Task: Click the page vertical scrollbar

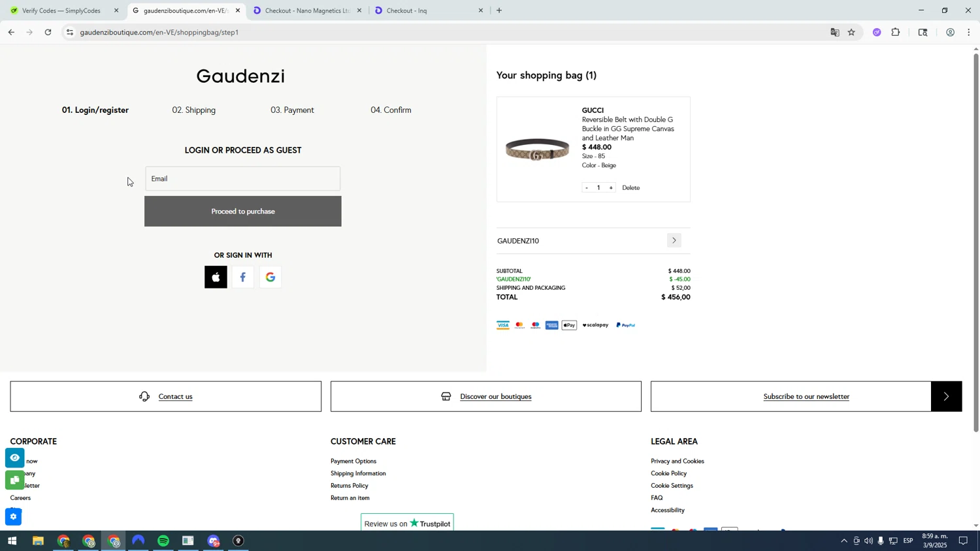Action: click(976, 242)
